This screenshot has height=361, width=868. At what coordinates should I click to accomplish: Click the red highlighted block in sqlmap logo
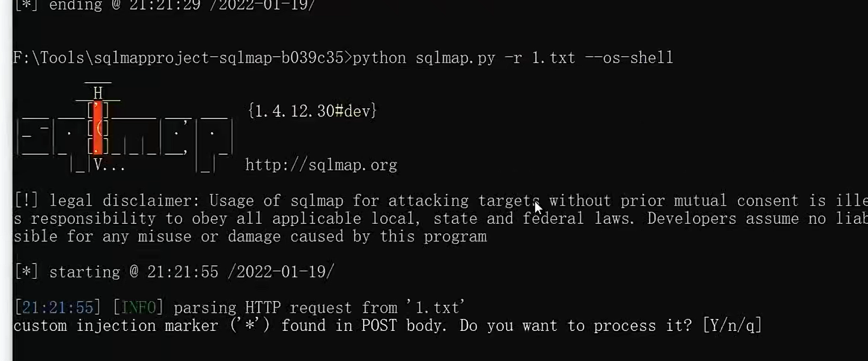coord(98,128)
